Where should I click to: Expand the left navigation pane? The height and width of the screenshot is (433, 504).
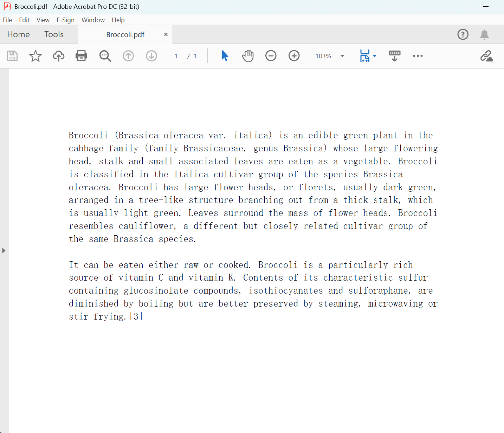(4, 250)
